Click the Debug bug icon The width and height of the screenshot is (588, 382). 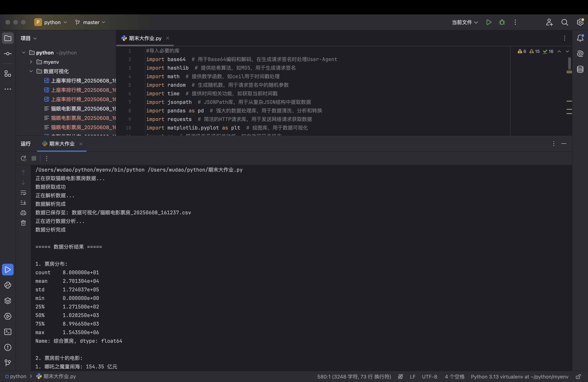pyautogui.click(x=502, y=22)
